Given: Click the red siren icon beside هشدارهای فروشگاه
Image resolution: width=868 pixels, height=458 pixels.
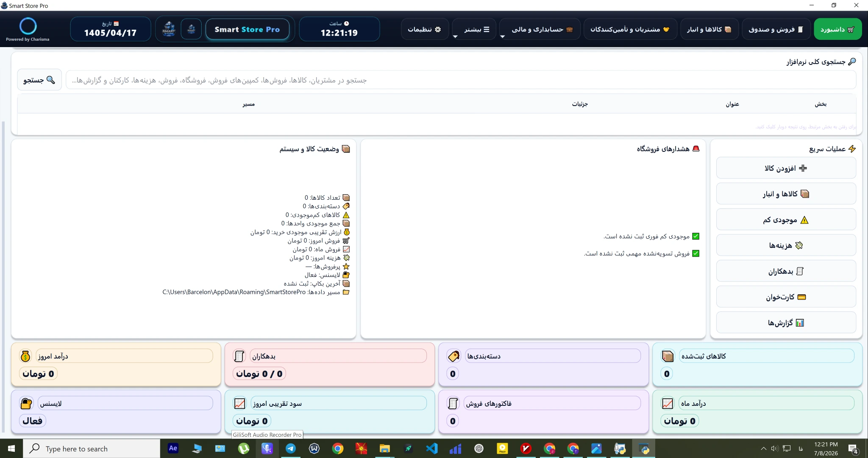Looking at the screenshot, I should [x=696, y=149].
